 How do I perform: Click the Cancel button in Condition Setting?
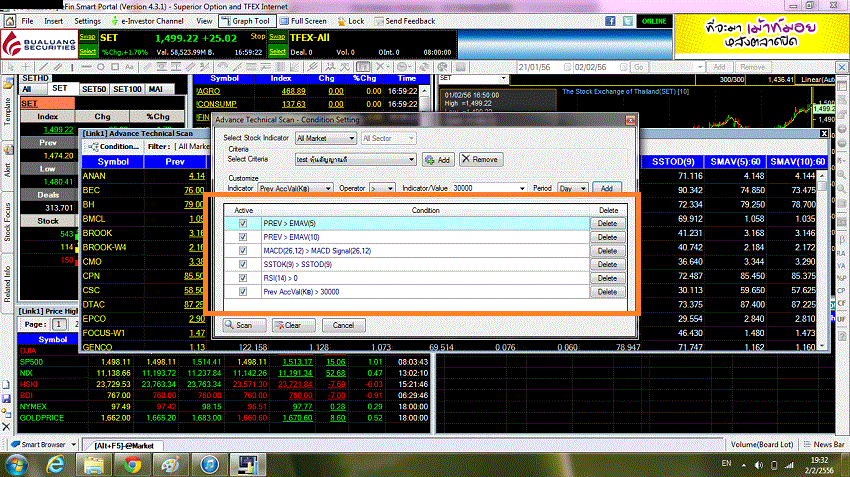coord(343,325)
